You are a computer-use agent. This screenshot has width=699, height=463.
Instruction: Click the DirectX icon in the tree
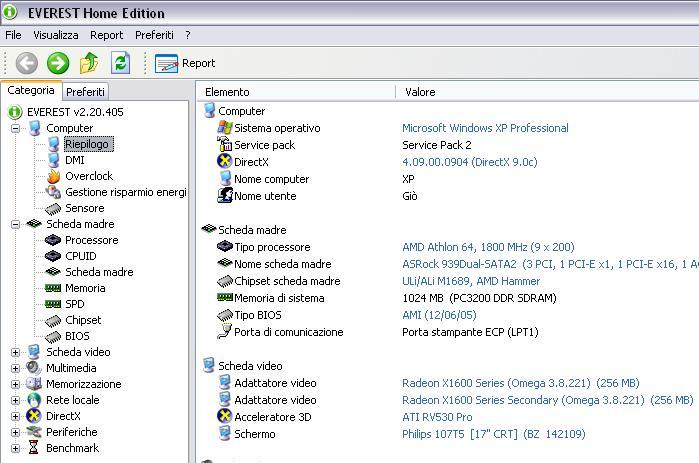[x=34, y=416]
